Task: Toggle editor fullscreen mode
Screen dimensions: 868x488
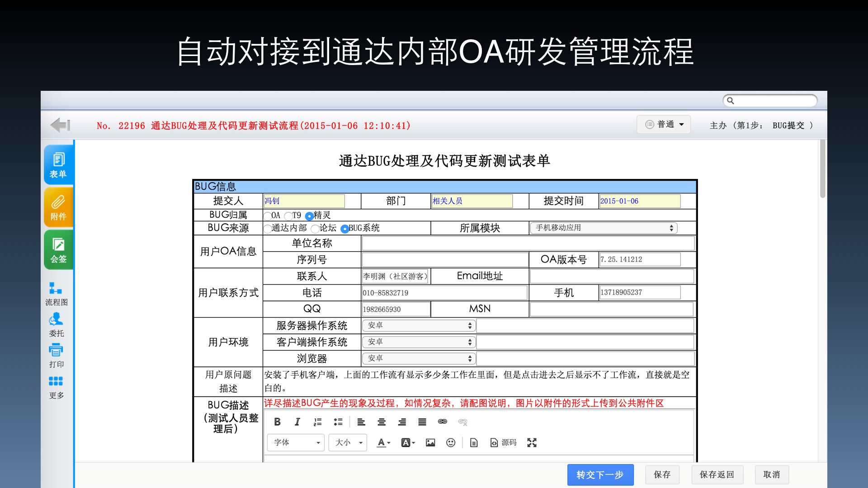Action: click(x=532, y=442)
